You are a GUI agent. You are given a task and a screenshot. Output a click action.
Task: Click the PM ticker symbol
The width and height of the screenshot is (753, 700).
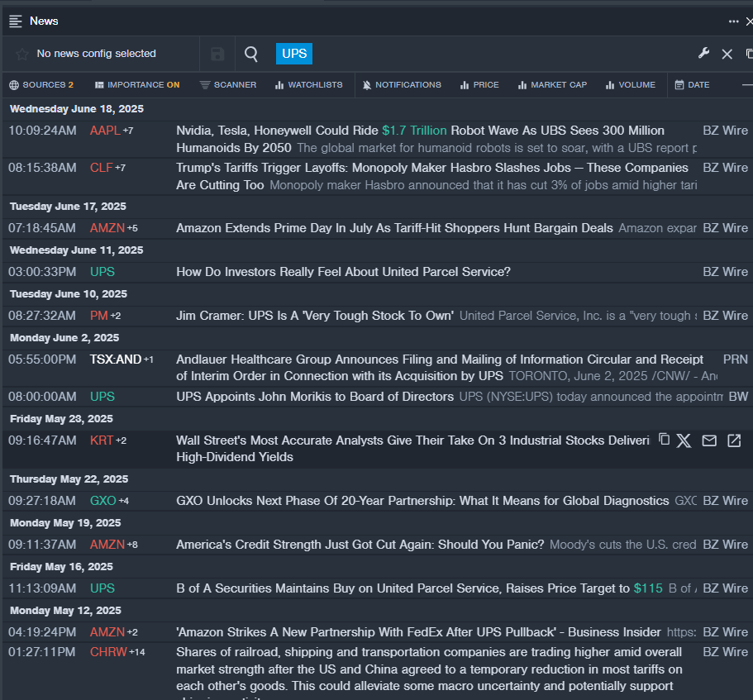99,316
